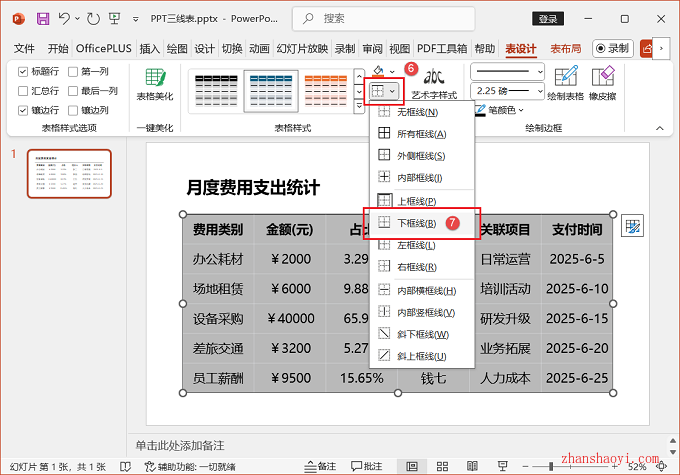Open the OfficePLUS tab
The width and height of the screenshot is (680, 475).
[104, 49]
